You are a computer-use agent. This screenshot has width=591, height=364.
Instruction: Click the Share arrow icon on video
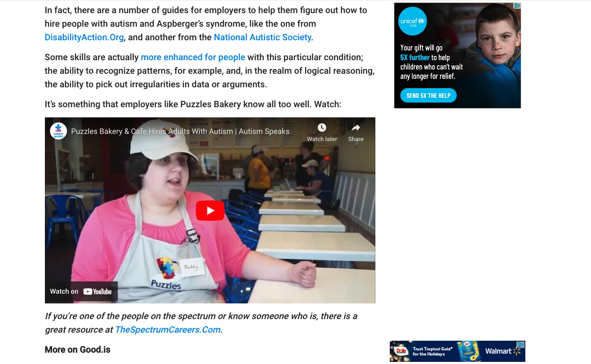coord(356,128)
